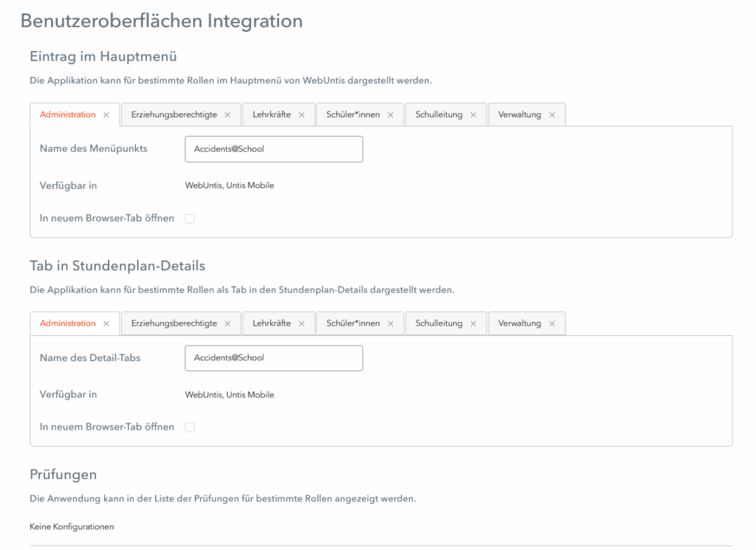Toggle new browser tab checkbox in Stundenplan-Details
Image resolution: width=756 pixels, height=550 pixels.
pos(190,427)
